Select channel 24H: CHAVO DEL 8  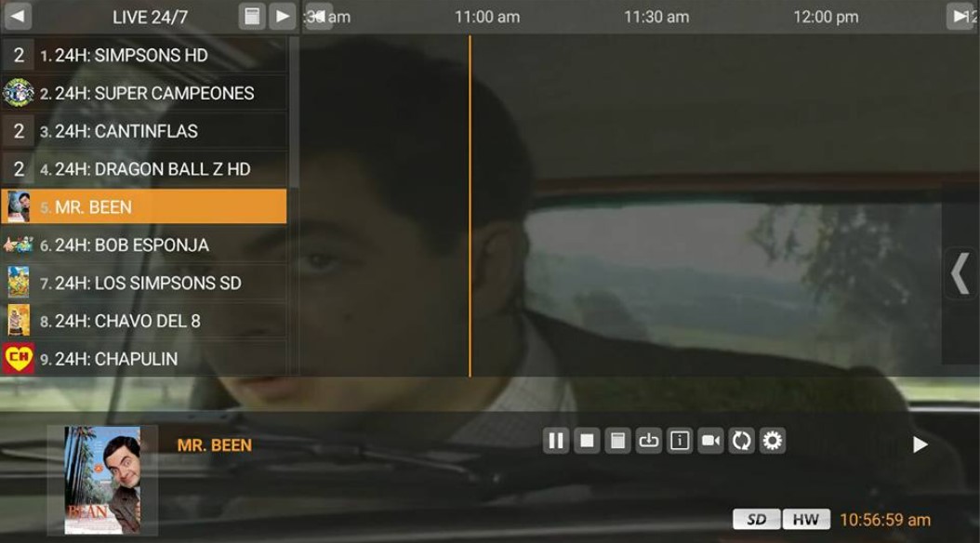coord(144,321)
